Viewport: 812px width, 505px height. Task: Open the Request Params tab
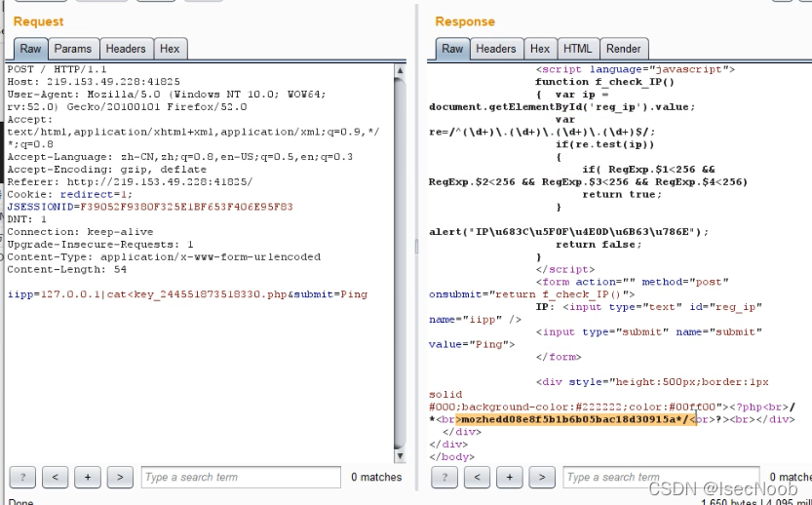[72, 49]
